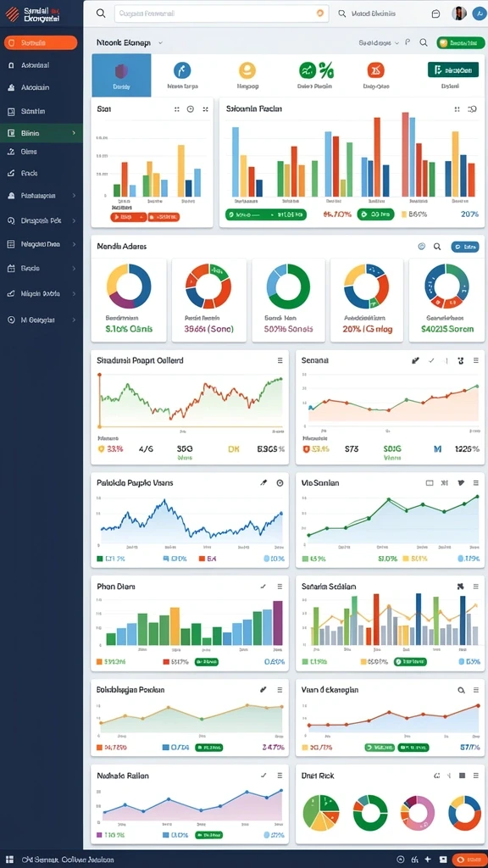Click the magnifier icon in top bar
Image resolution: width=488 pixels, height=868 pixels.
[101, 14]
